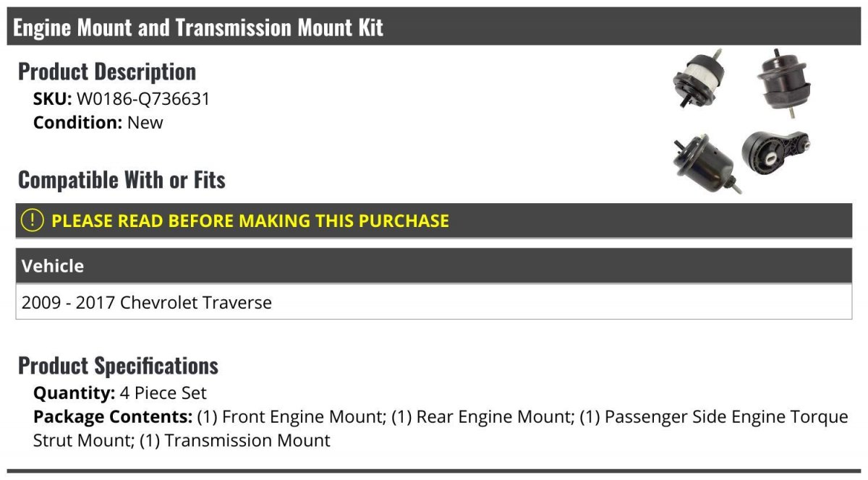Click the yellow exclamation warning icon

click(x=33, y=220)
